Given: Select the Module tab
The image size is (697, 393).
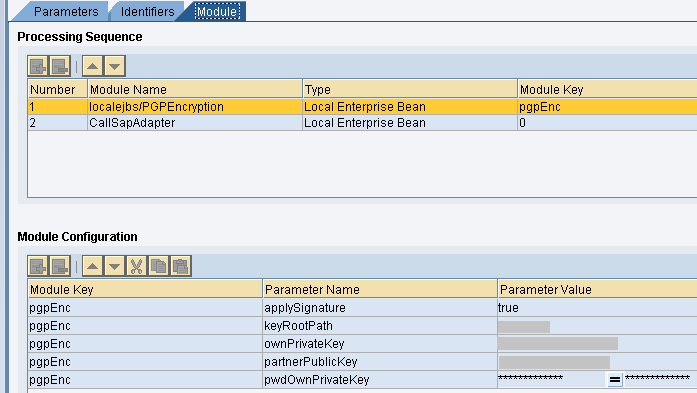Looking at the screenshot, I should click(x=217, y=12).
